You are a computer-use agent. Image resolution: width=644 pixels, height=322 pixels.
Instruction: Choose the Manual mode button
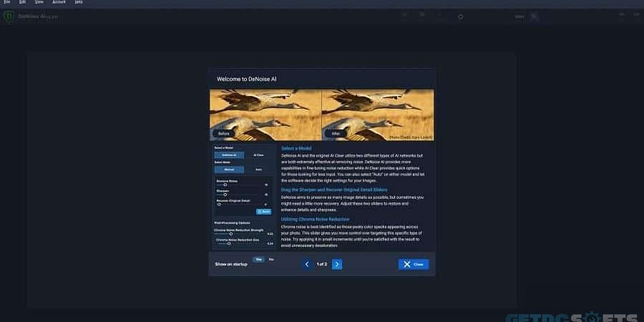click(x=229, y=169)
